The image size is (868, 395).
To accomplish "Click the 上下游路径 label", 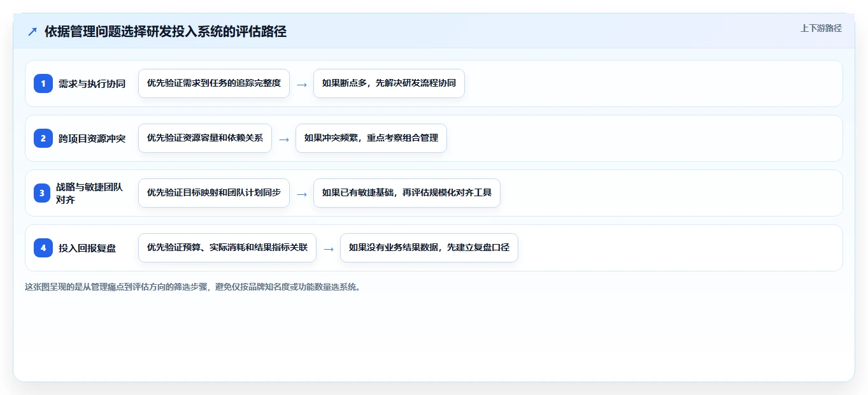I will click(821, 28).
